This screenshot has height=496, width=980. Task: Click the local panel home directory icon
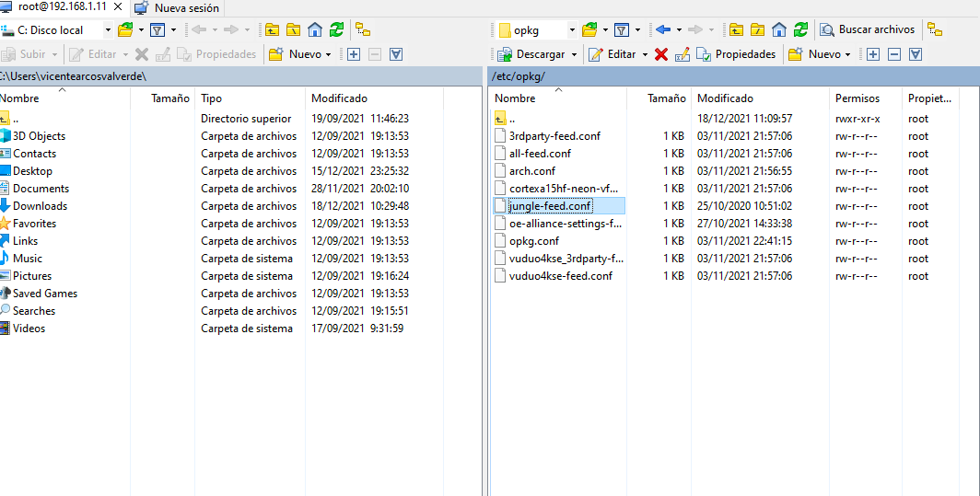(x=315, y=29)
